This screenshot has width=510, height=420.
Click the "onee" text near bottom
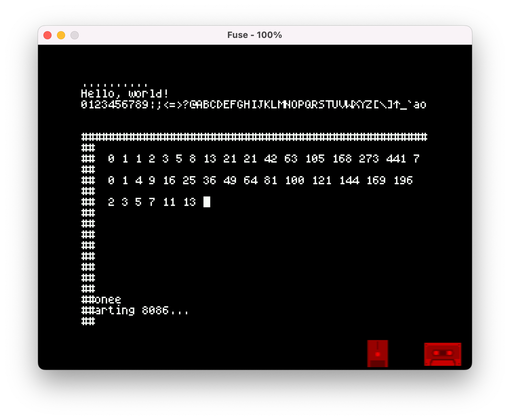coord(108,299)
